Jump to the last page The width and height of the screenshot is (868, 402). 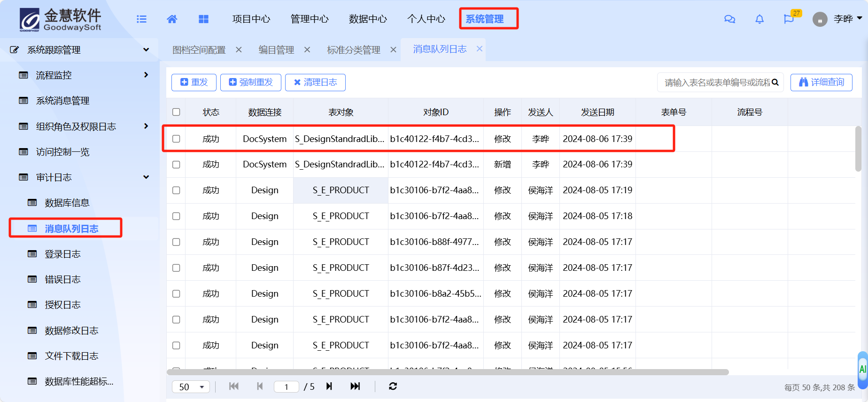click(x=355, y=386)
